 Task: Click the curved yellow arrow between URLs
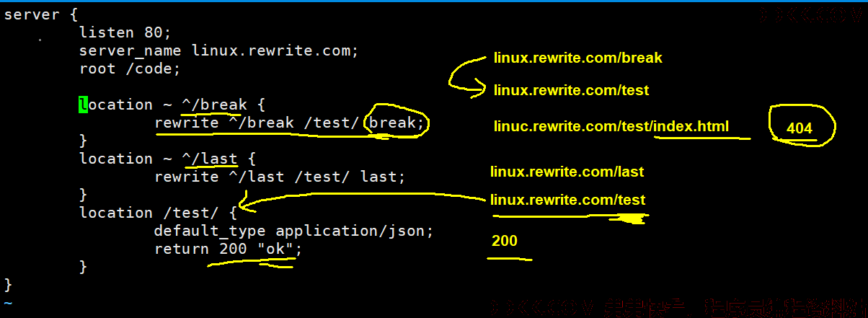[x=467, y=76]
